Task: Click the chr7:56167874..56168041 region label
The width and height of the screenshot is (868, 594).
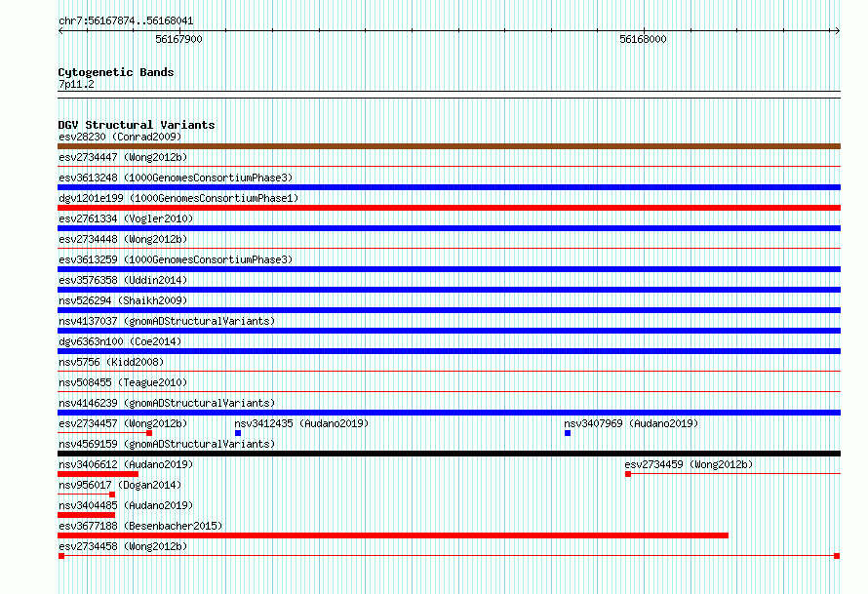Action: [x=126, y=21]
